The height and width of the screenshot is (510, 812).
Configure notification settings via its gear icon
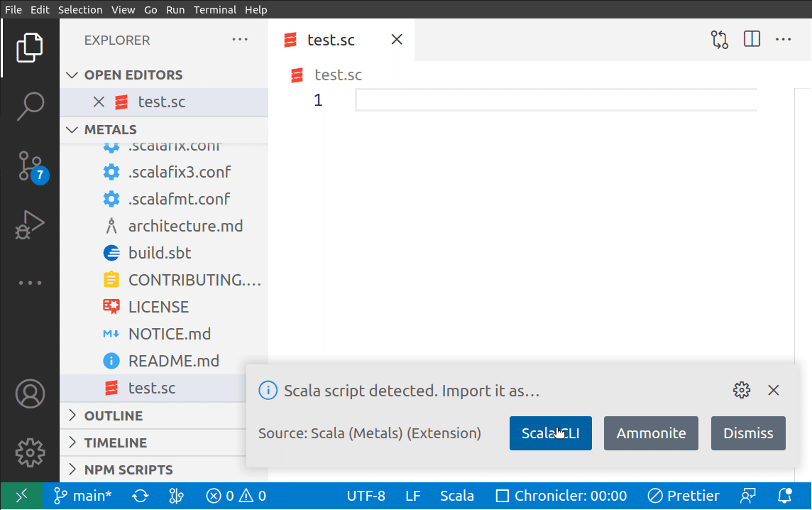[x=741, y=390]
